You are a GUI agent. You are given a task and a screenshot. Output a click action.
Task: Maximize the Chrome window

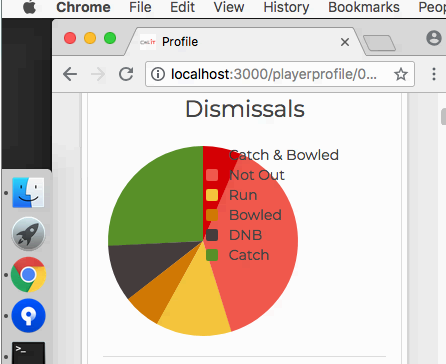click(110, 38)
